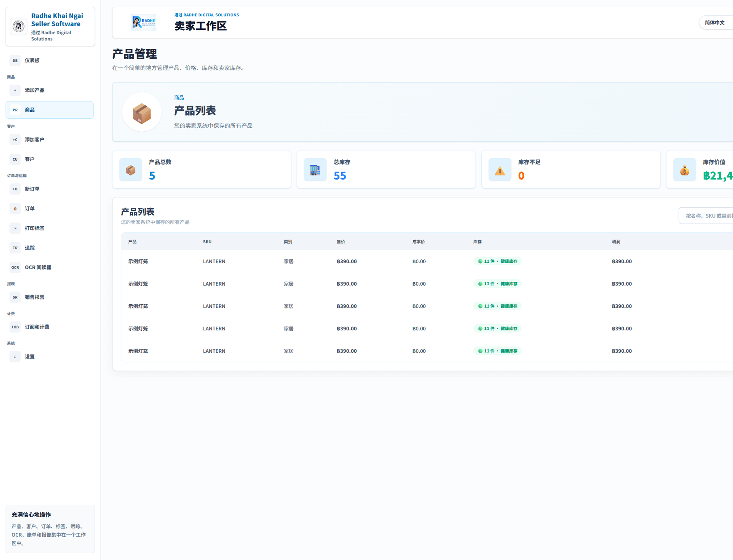
Task: Click the +O icon for 新订单
Action: (15, 189)
